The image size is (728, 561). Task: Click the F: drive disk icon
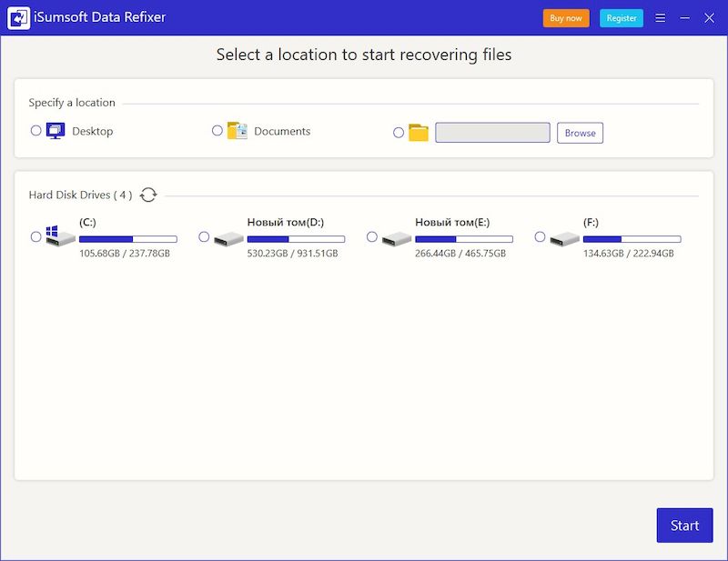point(565,238)
